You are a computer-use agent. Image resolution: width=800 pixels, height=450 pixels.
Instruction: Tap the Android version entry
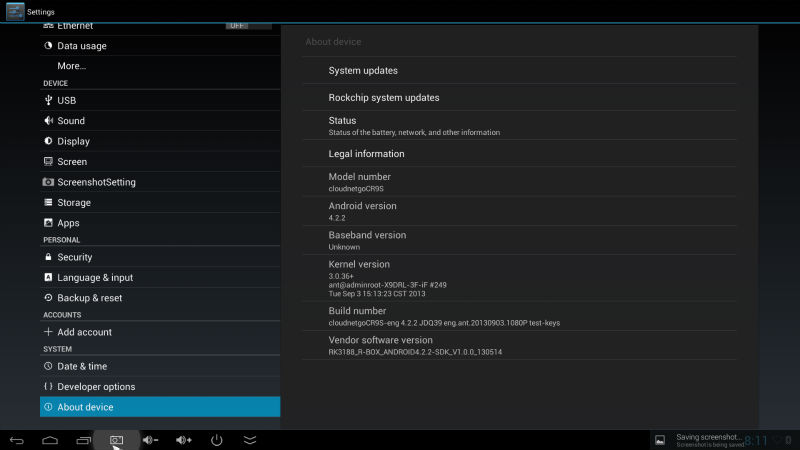(519, 211)
